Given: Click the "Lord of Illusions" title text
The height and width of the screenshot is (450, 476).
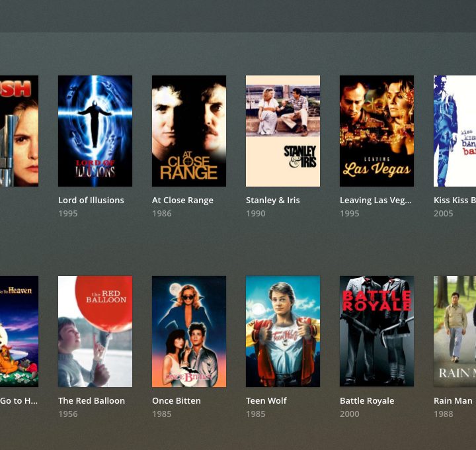Looking at the screenshot, I should (91, 201).
